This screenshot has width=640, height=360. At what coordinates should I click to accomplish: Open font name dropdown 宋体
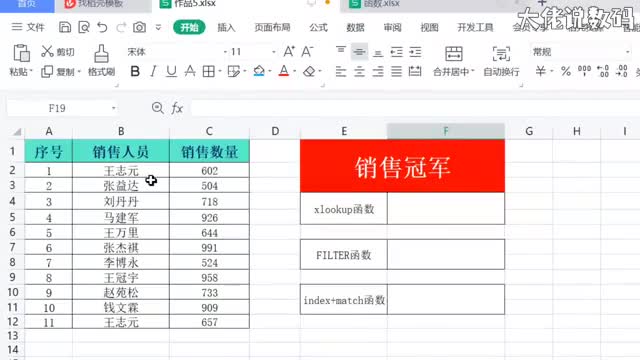point(225,52)
